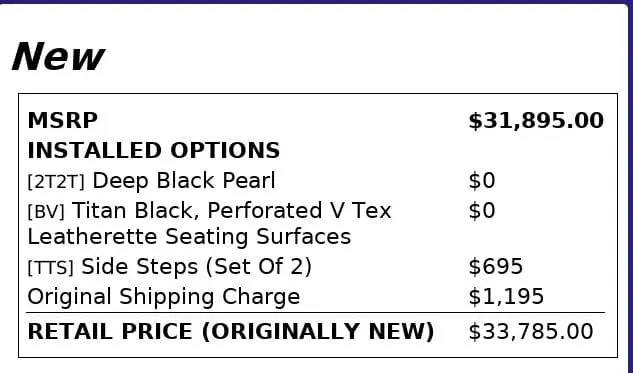Click the $1,195 shipping charge amount
The height and width of the screenshot is (373, 633).
pos(506,297)
